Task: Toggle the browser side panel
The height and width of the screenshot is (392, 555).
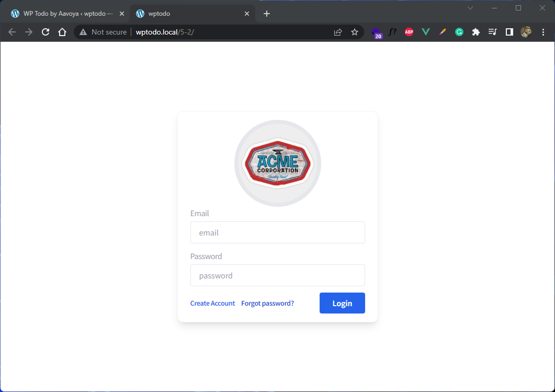Action: pos(509,32)
